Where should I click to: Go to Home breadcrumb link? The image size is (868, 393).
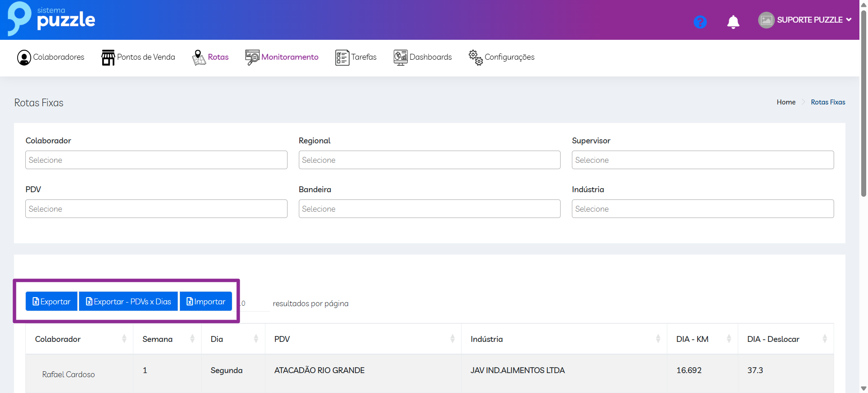(x=786, y=102)
